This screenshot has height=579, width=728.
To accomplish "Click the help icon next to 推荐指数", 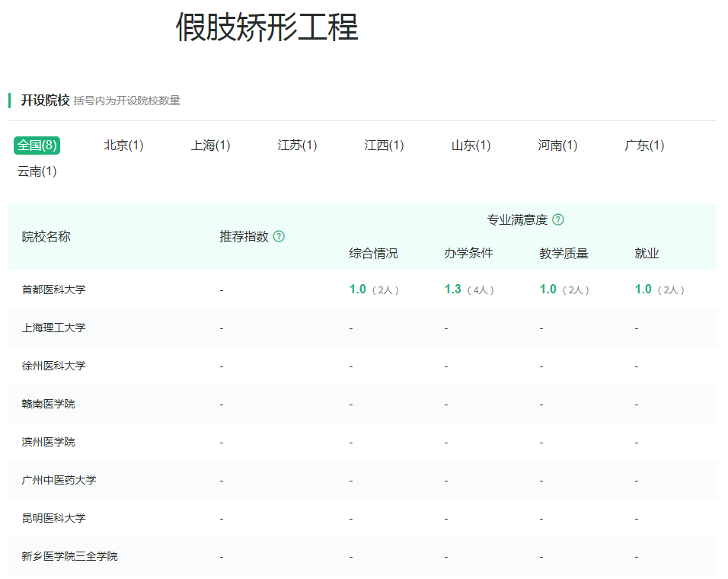I will click(279, 236).
